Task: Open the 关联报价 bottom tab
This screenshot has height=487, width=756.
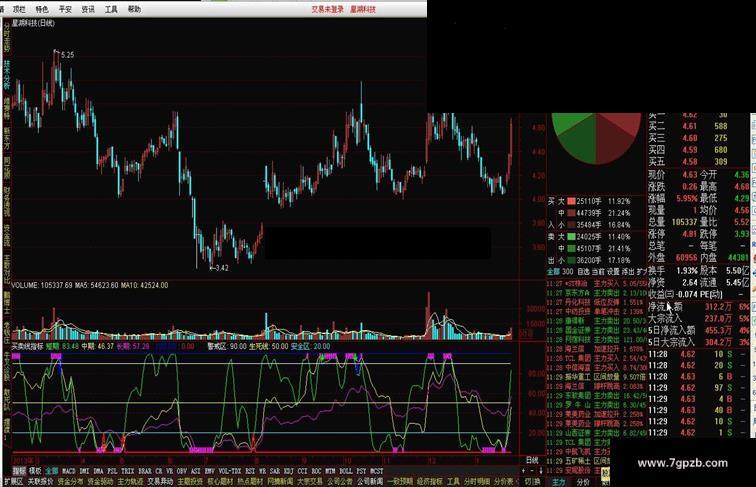Action: [40, 481]
